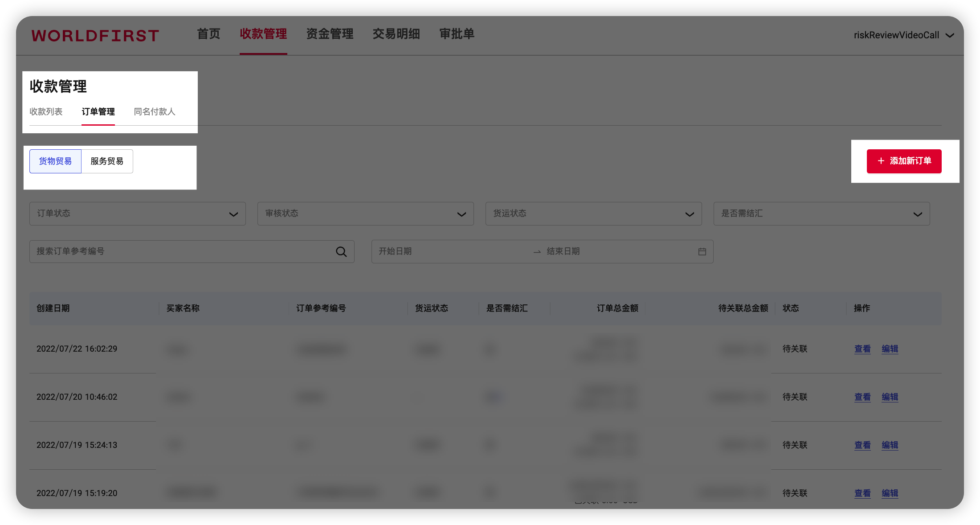980x525 pixels.
Task: Switch to the 同名付款人 tab
Action: (x=155, y=112)
